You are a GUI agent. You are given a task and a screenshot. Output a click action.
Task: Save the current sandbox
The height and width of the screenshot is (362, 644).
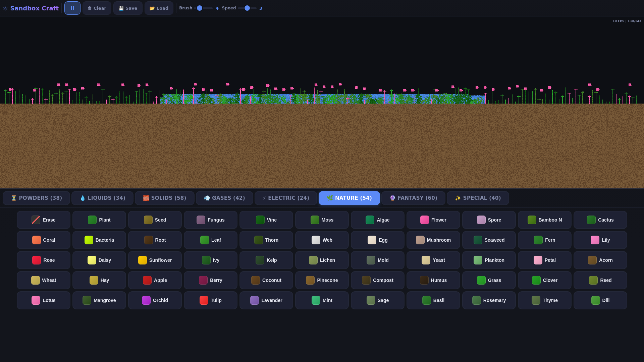click(128, 8)
